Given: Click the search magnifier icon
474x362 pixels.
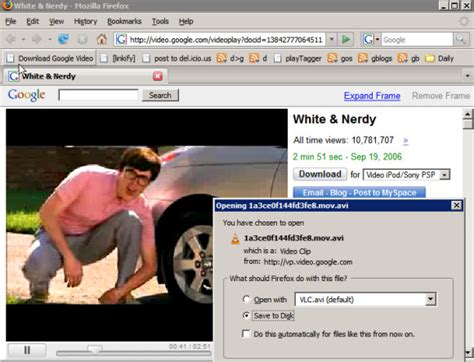Looking at the screenshot, I should [x=461, y=40].
